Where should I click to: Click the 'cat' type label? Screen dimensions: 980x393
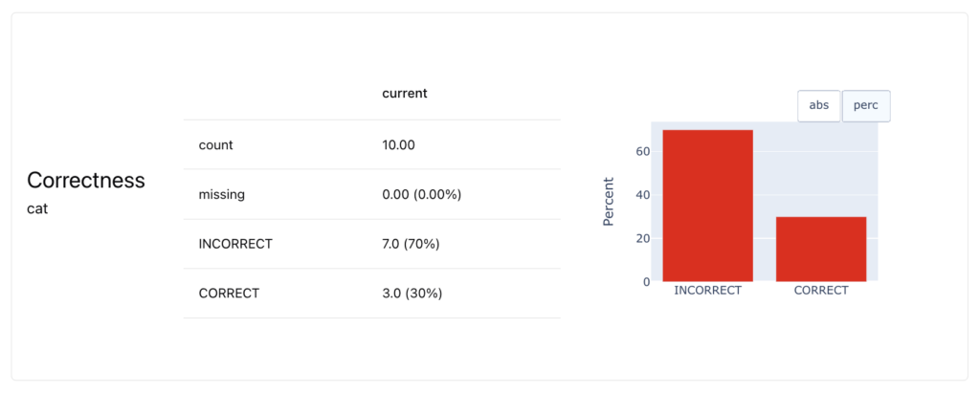[37, 208]
